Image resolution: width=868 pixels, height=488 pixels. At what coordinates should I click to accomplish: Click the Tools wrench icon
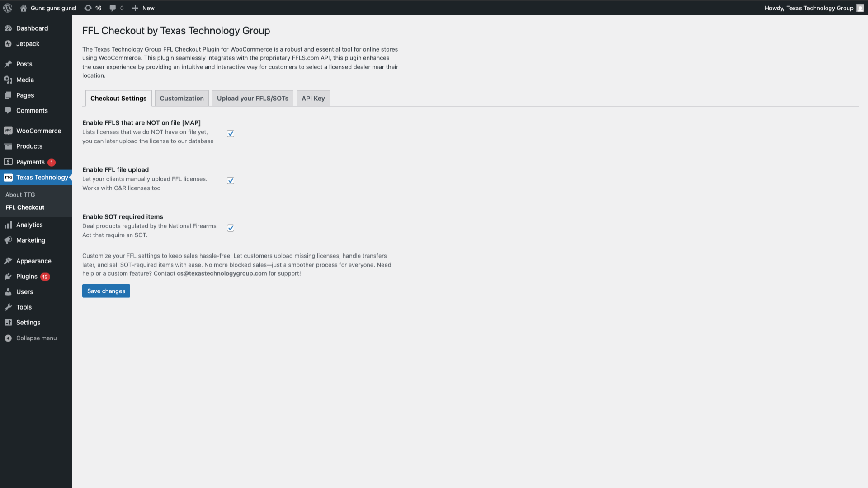(8, 307)
